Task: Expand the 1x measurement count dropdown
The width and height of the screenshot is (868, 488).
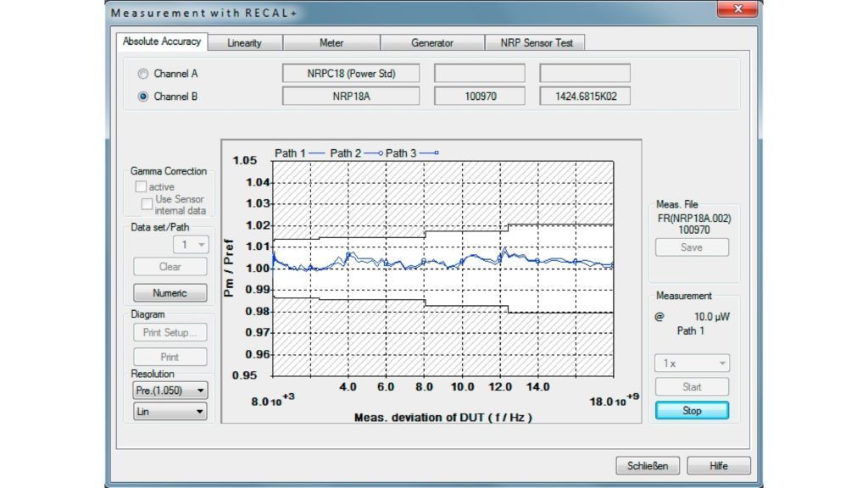Action: [692, 363]
